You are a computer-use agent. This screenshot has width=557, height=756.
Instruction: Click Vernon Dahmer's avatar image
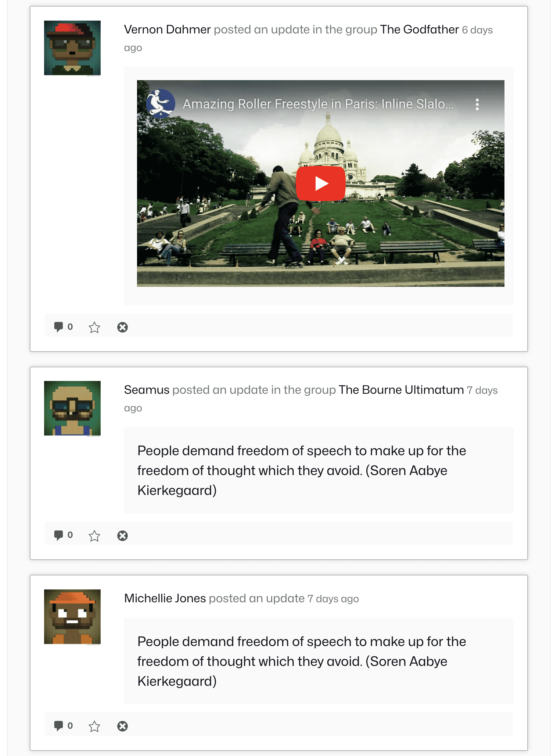(72, 48)
